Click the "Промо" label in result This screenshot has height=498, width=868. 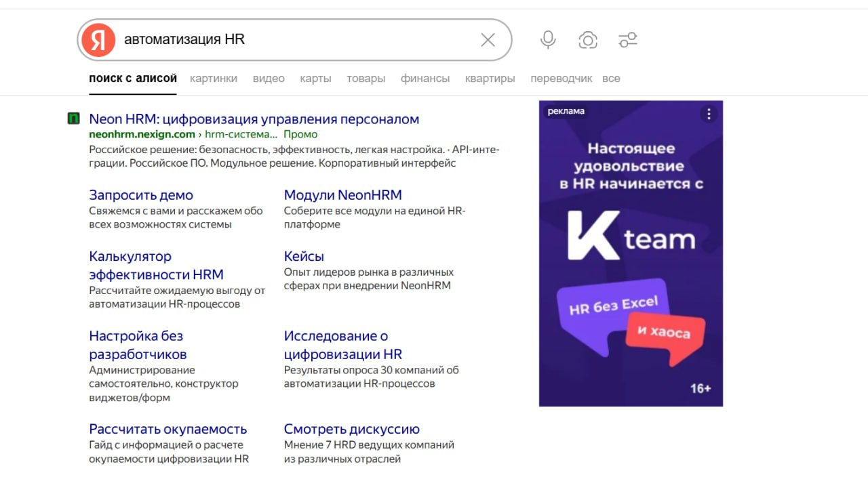[x=300, y=134]
